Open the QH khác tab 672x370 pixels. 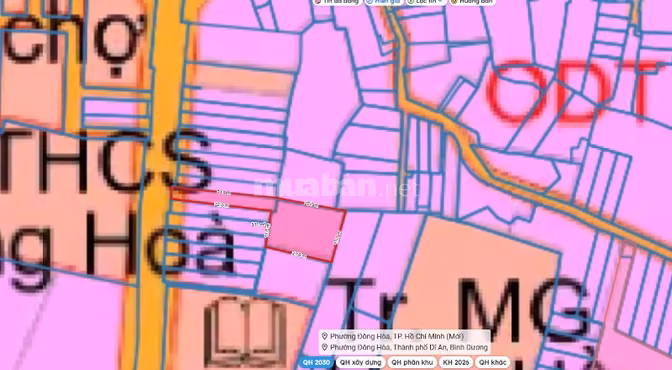(x=493, y=362)
